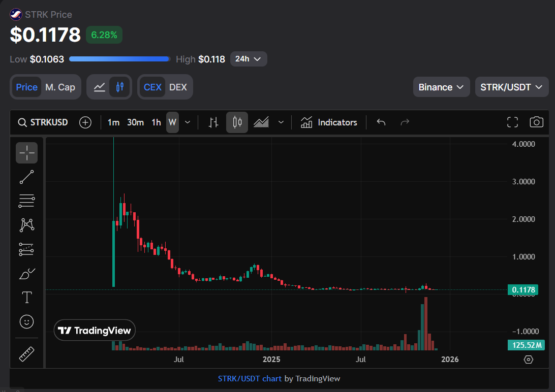The height and width of the screenshot is (392, 555).
Task: Click the low-high price range bar
Action: point(120,59)
